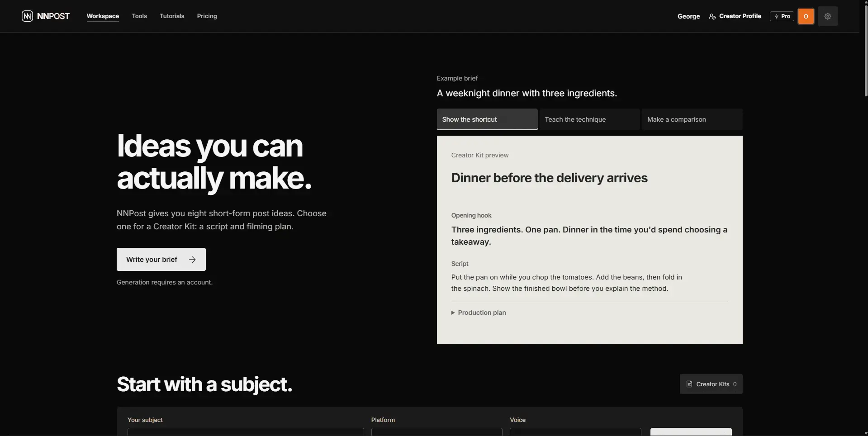The image size is (868, 436).
Task: Click the Your subject input field
Action: click(x=246, y=432)
